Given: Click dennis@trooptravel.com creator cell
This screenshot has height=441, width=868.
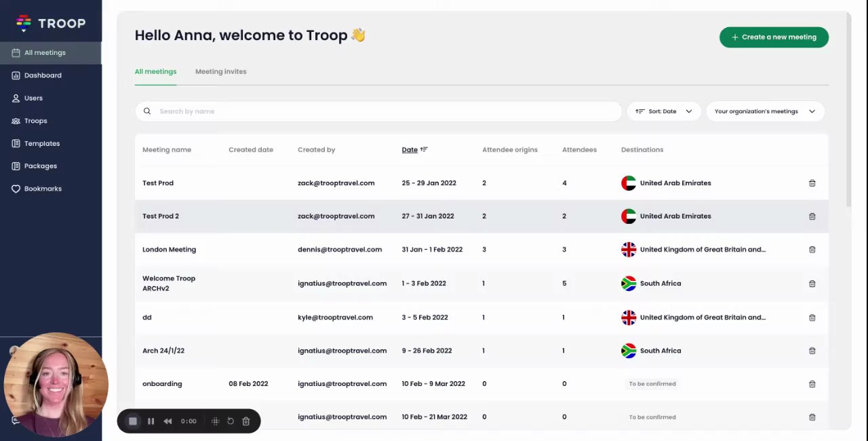Looking at the screenshot, I should (340, 250).
